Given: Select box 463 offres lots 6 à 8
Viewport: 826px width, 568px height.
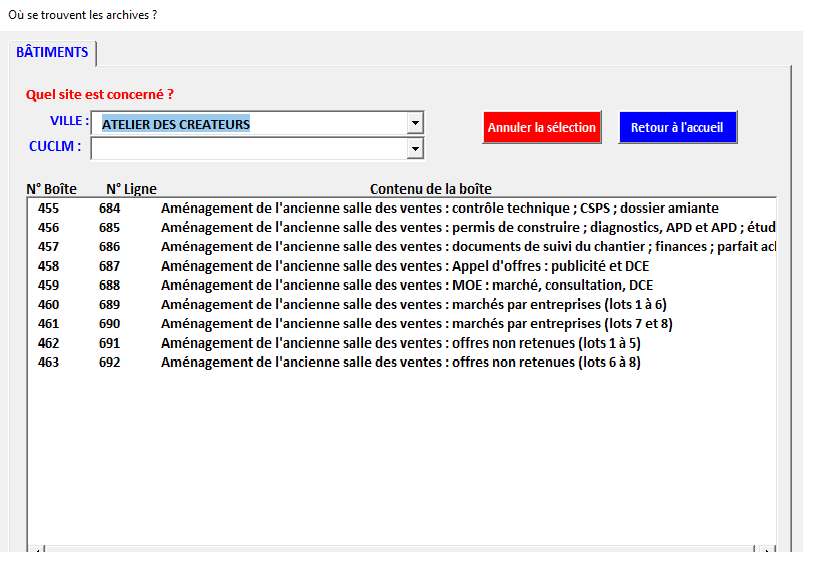Looking at the screenshot, I should [400, 362].
